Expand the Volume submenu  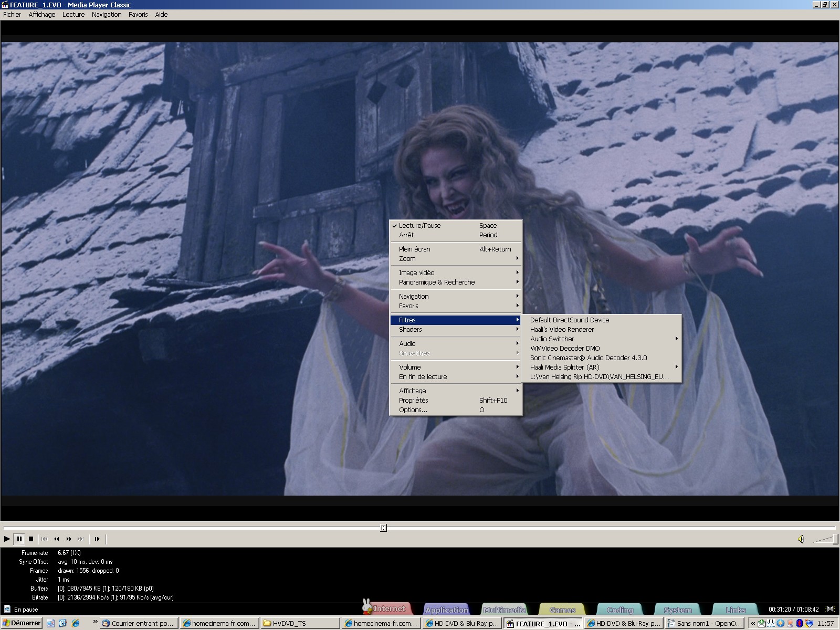pos(456,367)
